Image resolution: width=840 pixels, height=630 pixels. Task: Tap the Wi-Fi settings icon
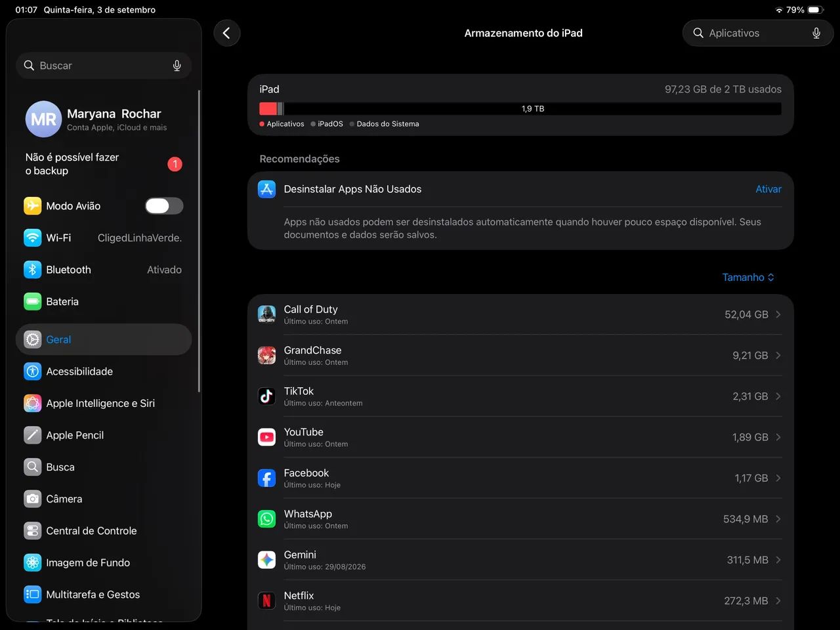point(32,238)
